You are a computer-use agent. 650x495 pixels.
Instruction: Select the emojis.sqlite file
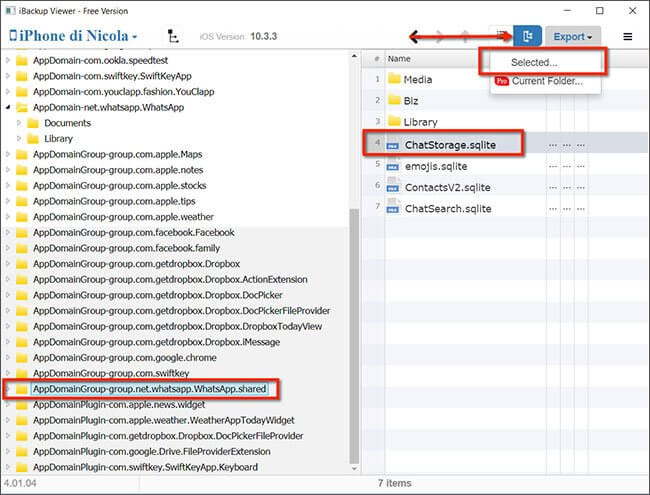pyautogui.click(x=436, y=166)
